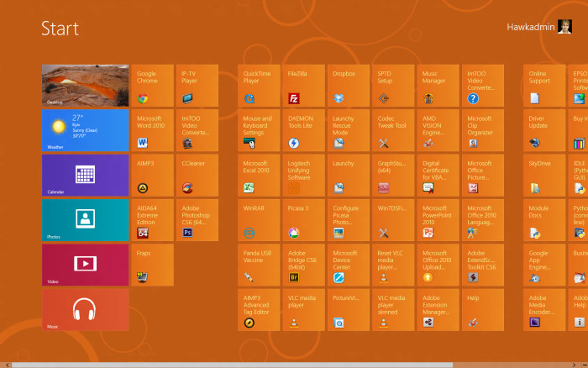Image resolution: width=588 pixels, height=368 pixels.
Task: Open Configure Picasa Photo Viewer tile
Action: [x=349, y=220]
